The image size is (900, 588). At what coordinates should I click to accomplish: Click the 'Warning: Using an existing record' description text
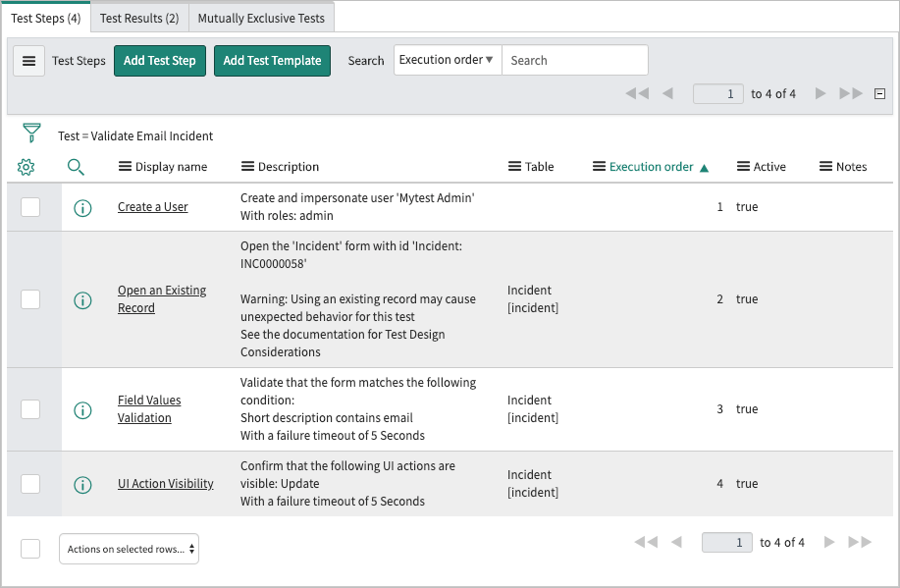[x=357, y=308]
